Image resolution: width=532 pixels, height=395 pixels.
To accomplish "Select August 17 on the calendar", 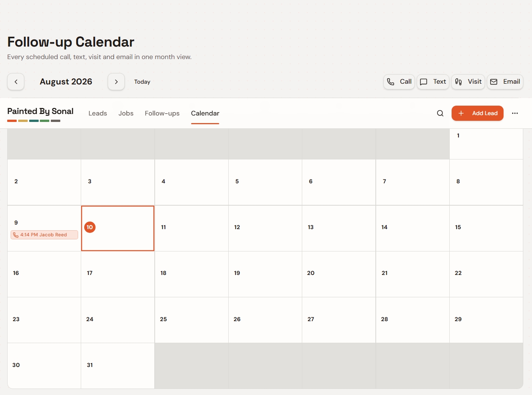I will (x=118, y=274).
